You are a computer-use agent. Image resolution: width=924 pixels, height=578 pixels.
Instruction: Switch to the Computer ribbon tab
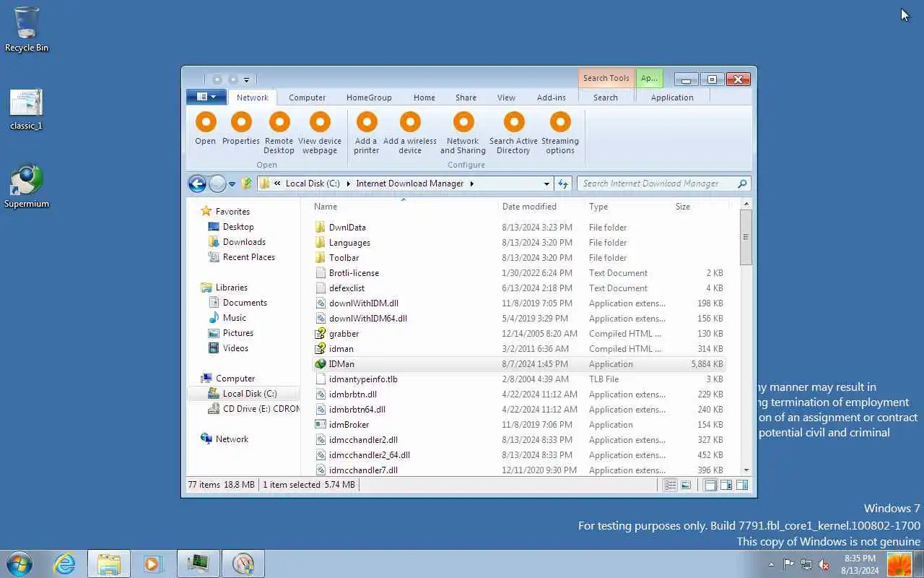coord(307,98)
